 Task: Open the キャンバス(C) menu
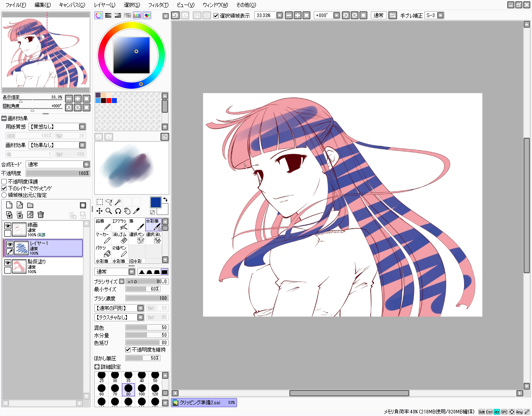pyautogui.click(x=72, y=5)
